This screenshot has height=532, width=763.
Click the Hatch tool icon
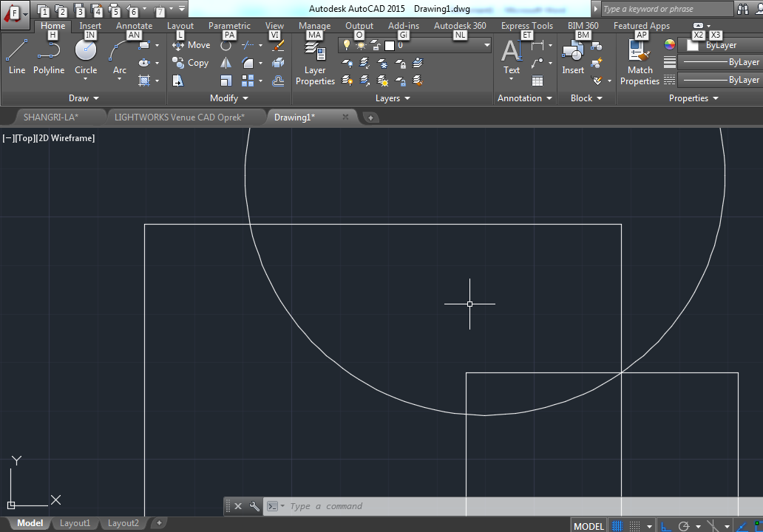[x=144, y=81]
